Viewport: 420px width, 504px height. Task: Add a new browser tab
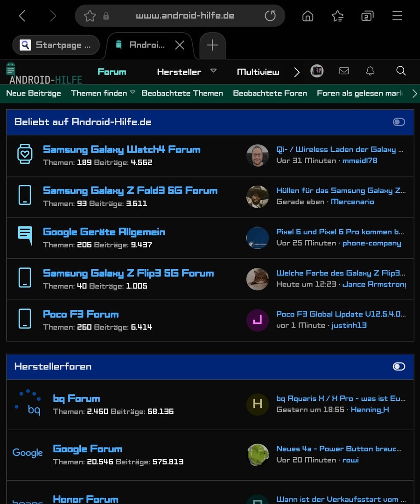[212, 45]
